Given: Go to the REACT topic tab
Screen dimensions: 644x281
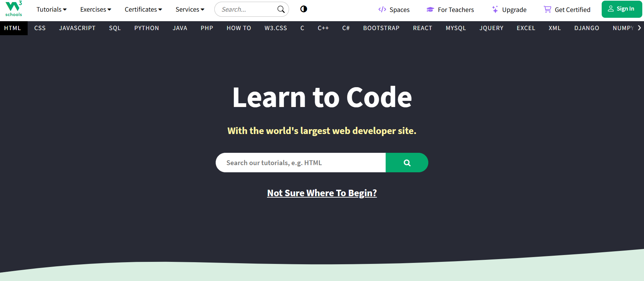Looking at the screenshot, I should tap(423, 28).
